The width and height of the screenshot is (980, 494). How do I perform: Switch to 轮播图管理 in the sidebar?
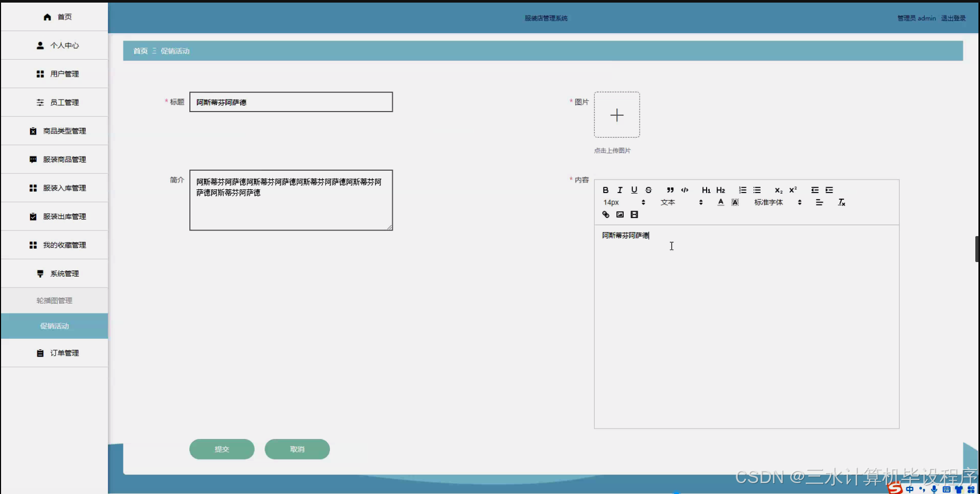click(54, 300)
